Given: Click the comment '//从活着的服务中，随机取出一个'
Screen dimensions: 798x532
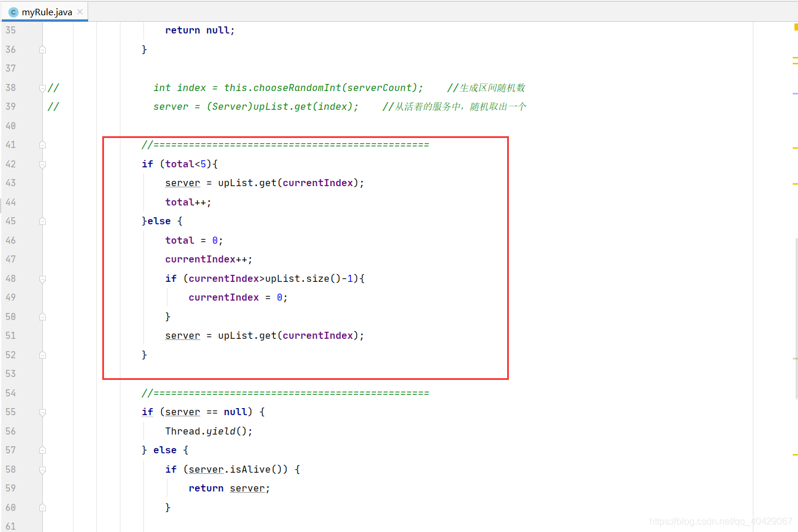Looking at the screenshot, I should coord(454,107).
